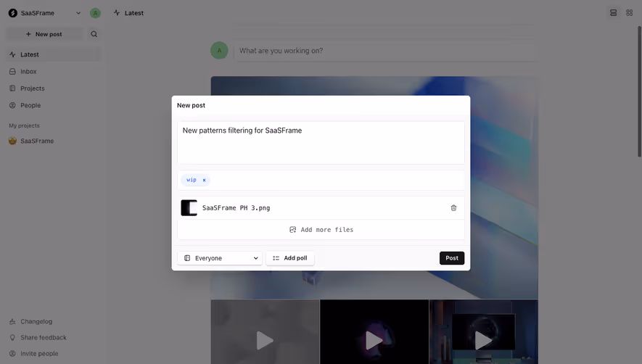Viewport: 642px width, 364px height.
Task: Click the SaaSFrame workspace logo icon
Action: [x=12, y=13]
